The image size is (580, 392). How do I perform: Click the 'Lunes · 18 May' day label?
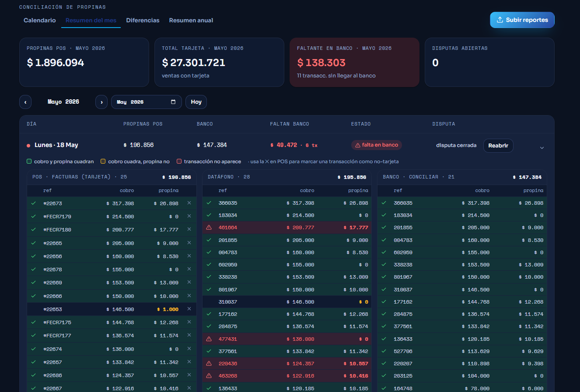(x=56, y=145)
